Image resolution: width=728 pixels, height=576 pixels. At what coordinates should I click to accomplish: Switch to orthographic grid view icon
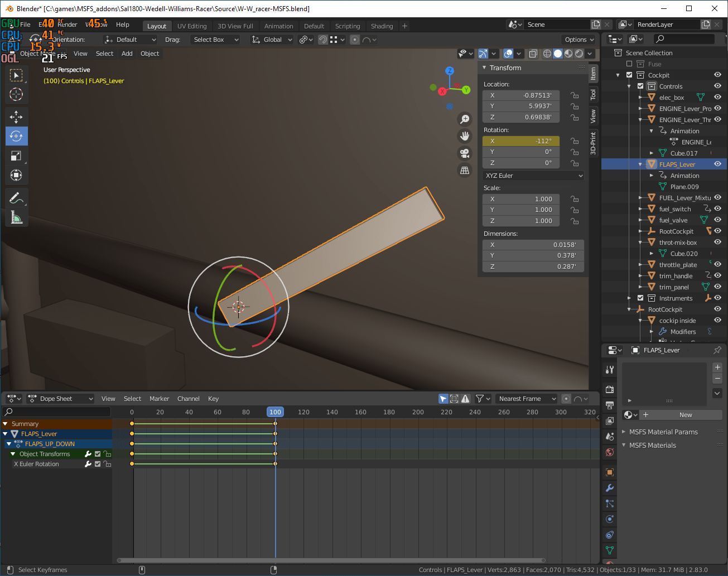point(464,171)
